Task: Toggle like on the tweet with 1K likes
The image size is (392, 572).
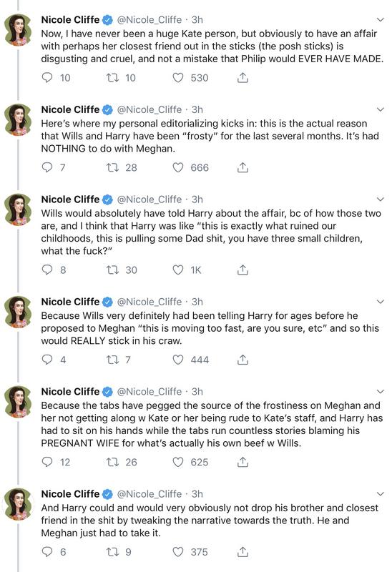Action: tap(177, 270)
